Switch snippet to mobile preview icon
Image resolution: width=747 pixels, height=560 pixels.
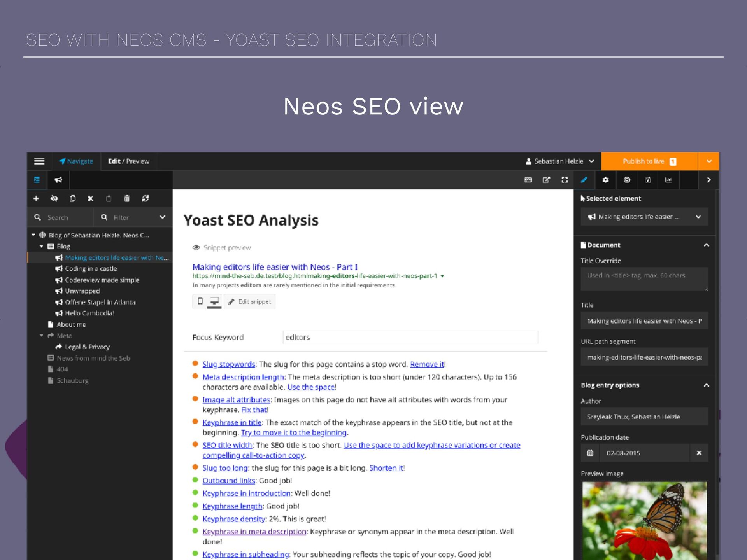pos(200,301)
